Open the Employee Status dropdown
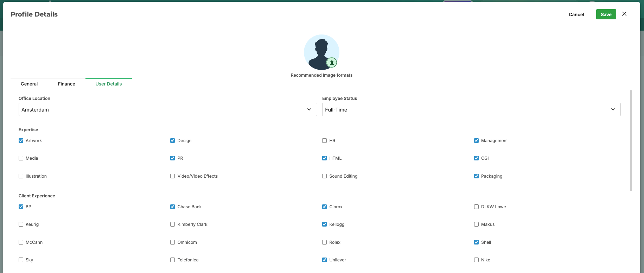644x273 pixels. 471,109
